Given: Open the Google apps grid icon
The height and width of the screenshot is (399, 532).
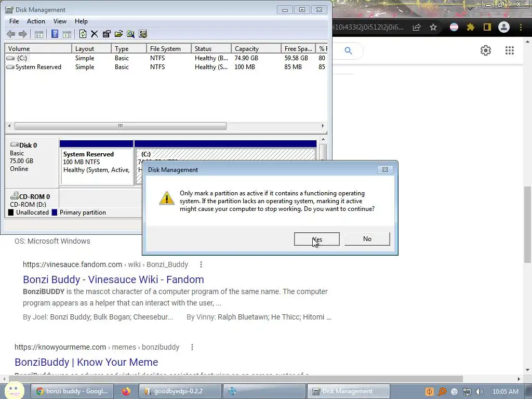Looking at the screenshot, I should point(510,50).
